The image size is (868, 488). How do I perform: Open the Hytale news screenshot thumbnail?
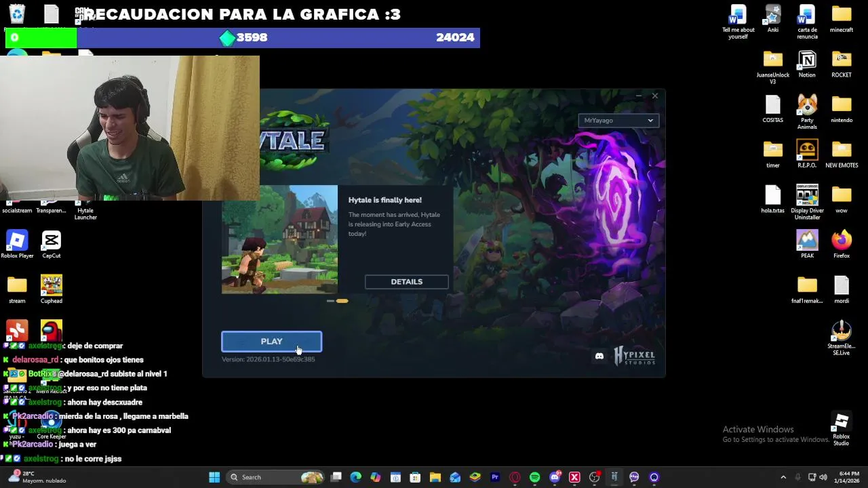pos(279,239)
